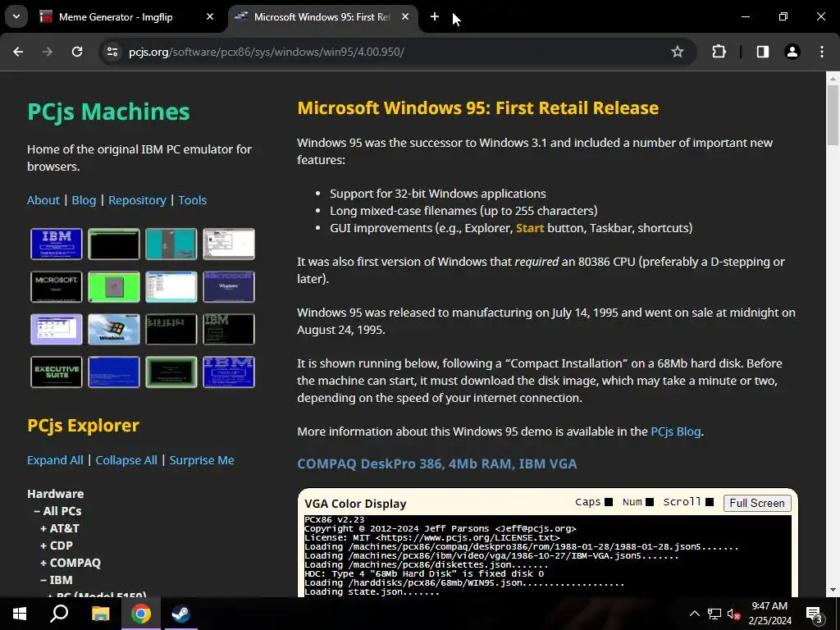Click the Chrome taskbar icon

(140, 614)
